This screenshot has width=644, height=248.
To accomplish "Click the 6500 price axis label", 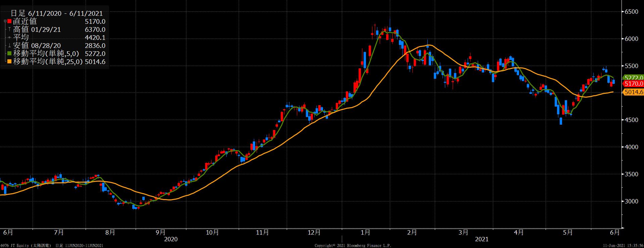I will pos(631,12).
